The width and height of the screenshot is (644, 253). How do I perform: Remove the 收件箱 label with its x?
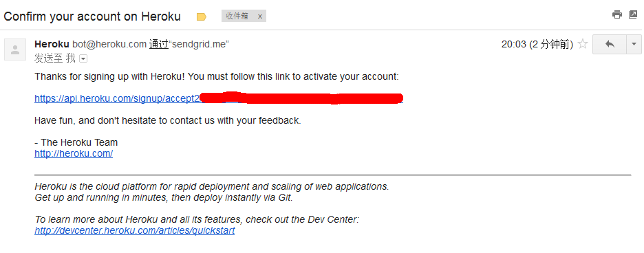tap(260, 16)
